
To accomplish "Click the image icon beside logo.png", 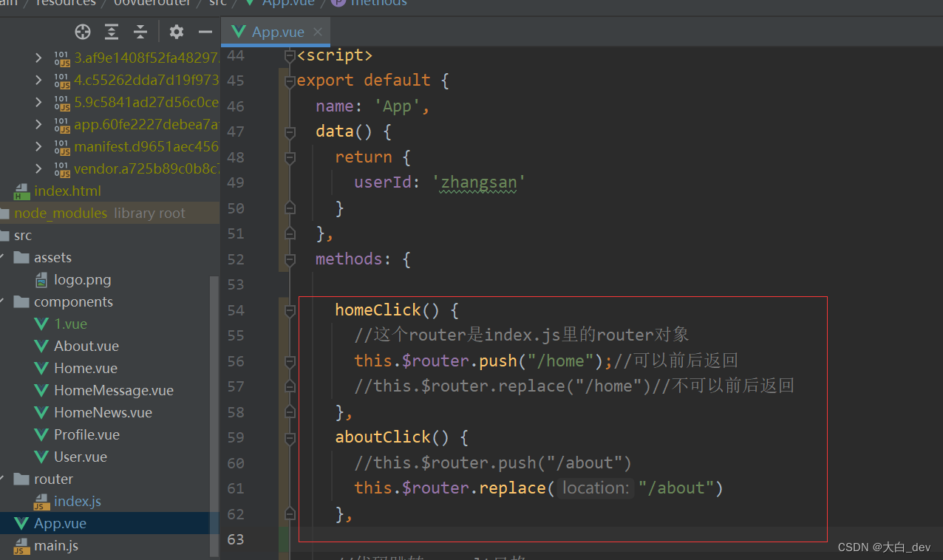I will click(41, 279).
